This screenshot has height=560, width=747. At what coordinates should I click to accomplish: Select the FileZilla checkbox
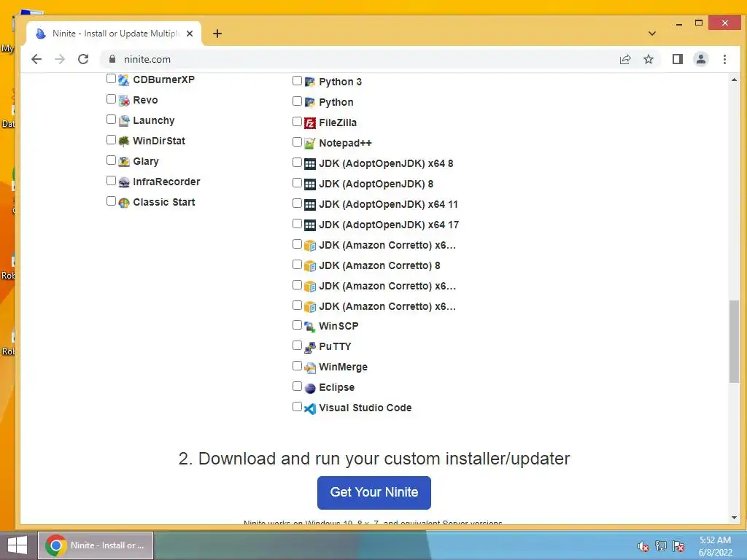[297, 122]
